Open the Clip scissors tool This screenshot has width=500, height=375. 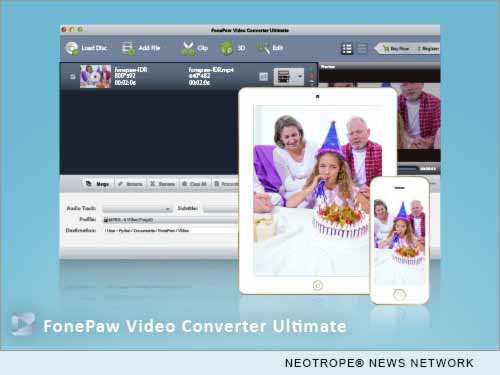(188, 48)
